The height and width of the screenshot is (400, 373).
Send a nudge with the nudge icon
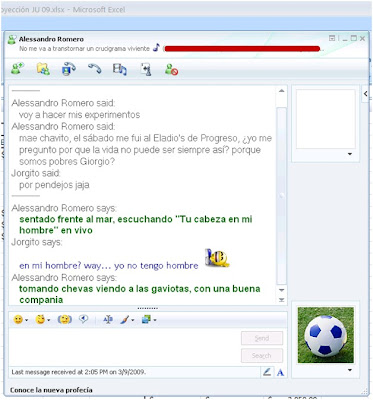pos(65,320)
